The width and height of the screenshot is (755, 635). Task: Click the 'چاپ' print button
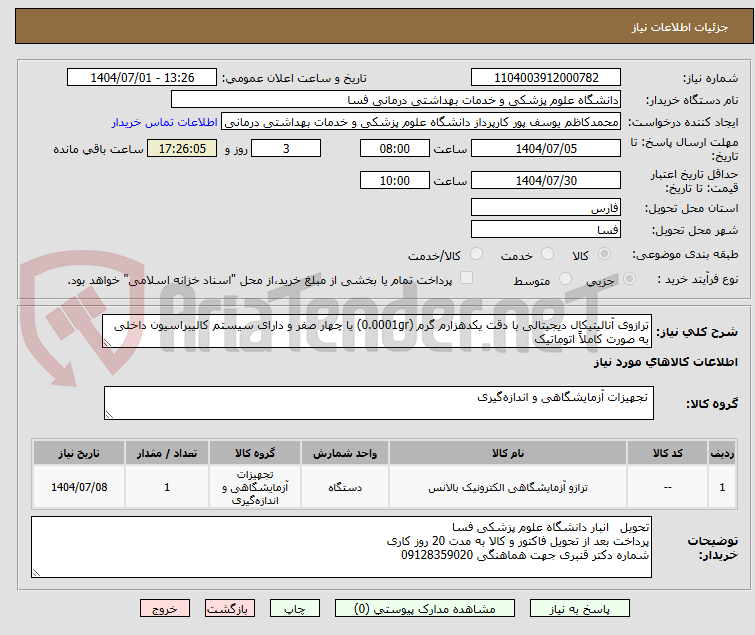click(x=295, y=609)
